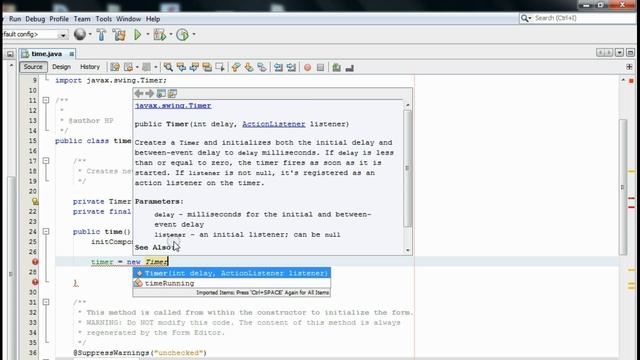
Task: Click the search magnifier icon in Search box
Action: [x=524, y=18]
